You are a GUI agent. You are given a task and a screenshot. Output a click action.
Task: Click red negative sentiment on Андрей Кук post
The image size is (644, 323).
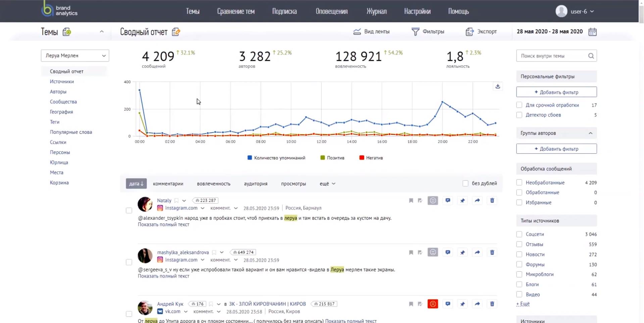[x=433, y=304]
